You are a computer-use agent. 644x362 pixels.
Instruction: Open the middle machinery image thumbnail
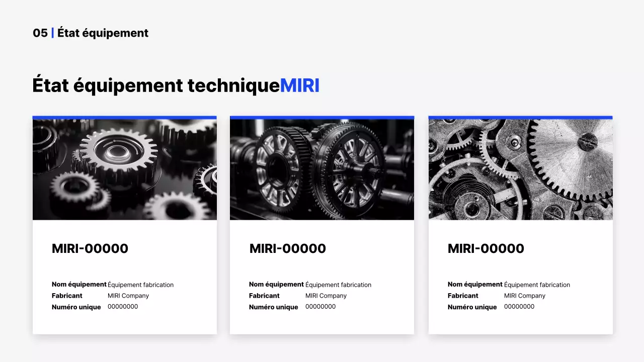point(322,169)
